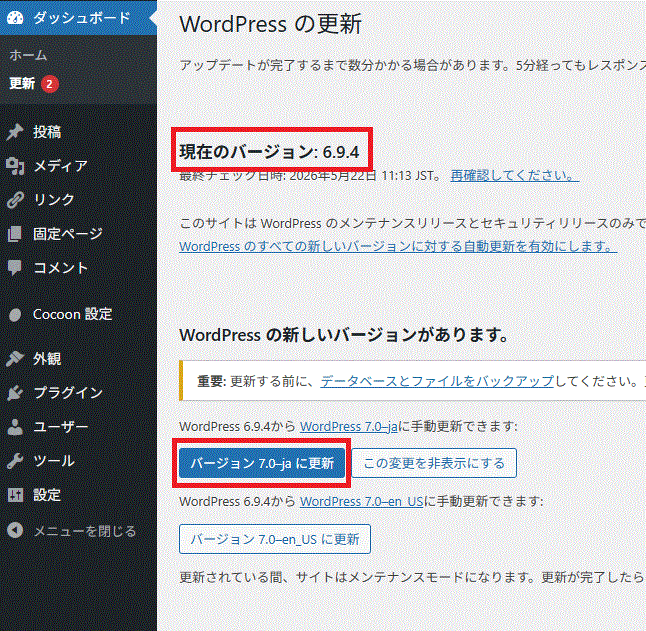Click the red update count badge 2

coord(49,84)
